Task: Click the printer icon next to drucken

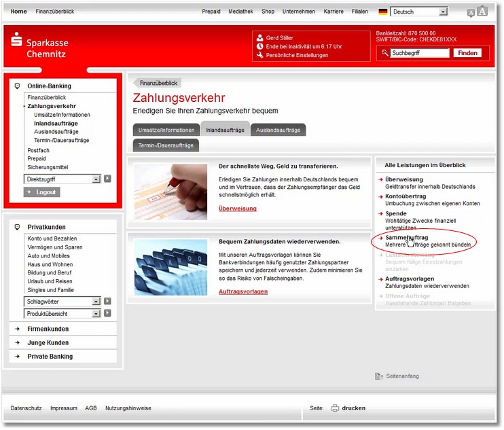Action: [334, 408]
